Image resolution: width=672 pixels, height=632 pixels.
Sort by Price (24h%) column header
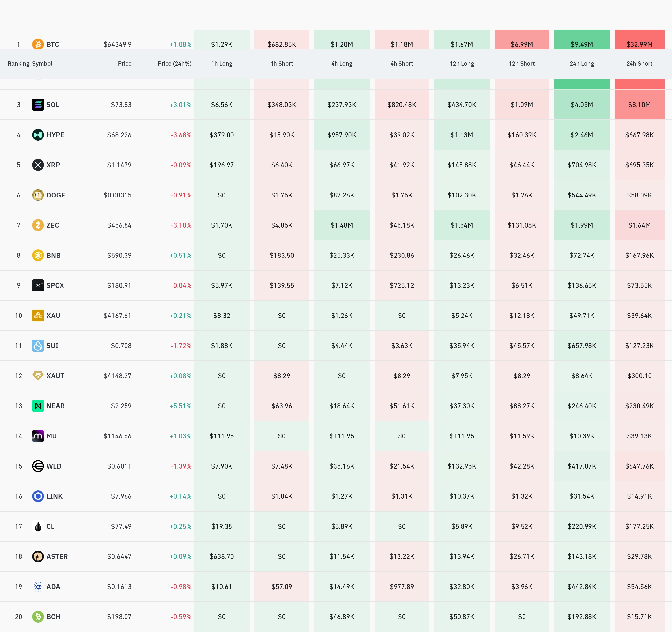tap(174, 63)
